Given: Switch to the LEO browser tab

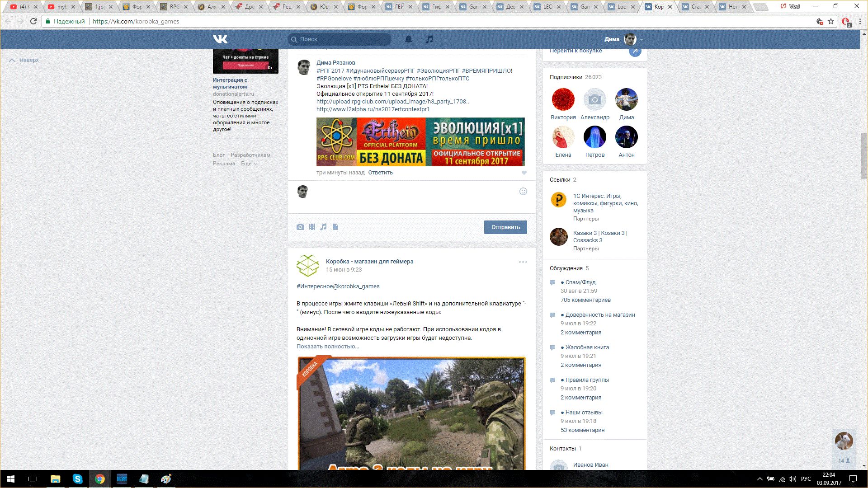Looking at the screenshot, I should pyautogui.click(x=547, y=7).
